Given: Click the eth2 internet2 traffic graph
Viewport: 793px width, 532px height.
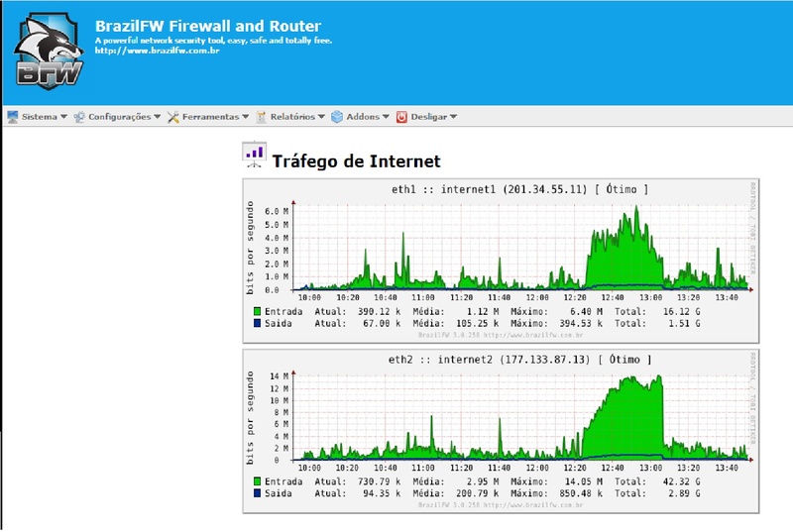Looking at the screenshot, I should 501,431.
